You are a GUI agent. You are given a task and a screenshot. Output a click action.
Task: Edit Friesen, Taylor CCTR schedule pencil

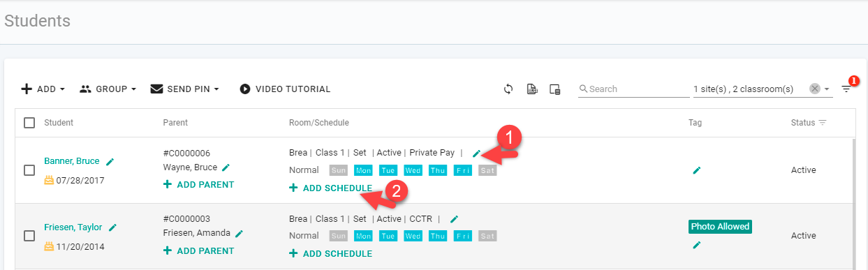pos(454,219)
